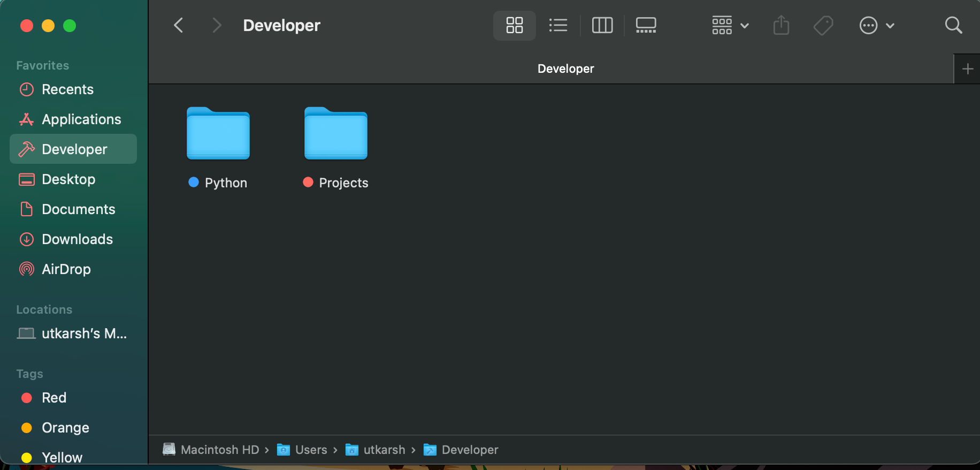
Task: Click the Projects folder name label
Action: point(343,183)
